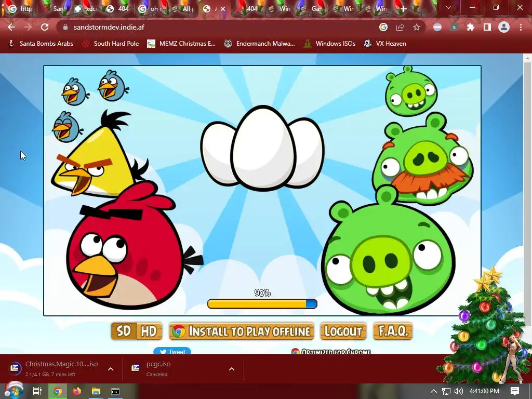Select the SD quality option
Viewport: 532px width, 399px height.
coord(124,331)
